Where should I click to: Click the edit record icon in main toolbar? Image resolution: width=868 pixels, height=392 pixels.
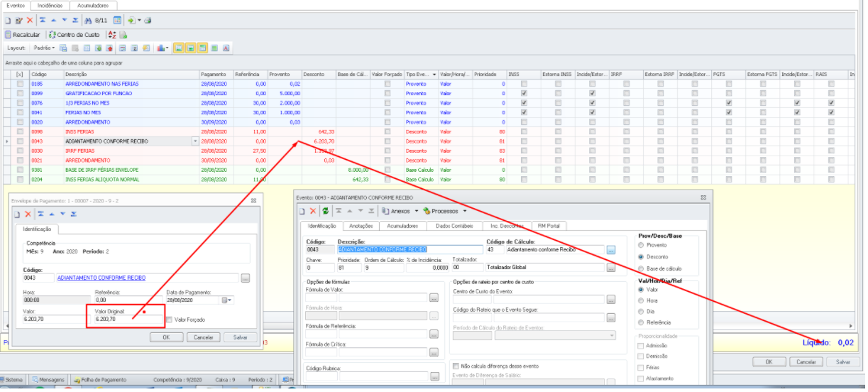[18, 21]
